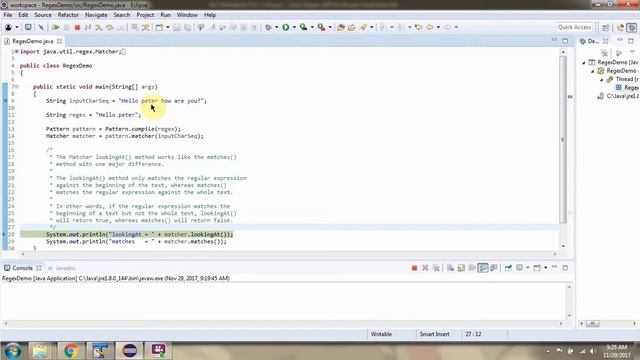Click the Pin Console icon
Screen dimensions: 640x360
(x=508, y=268)
